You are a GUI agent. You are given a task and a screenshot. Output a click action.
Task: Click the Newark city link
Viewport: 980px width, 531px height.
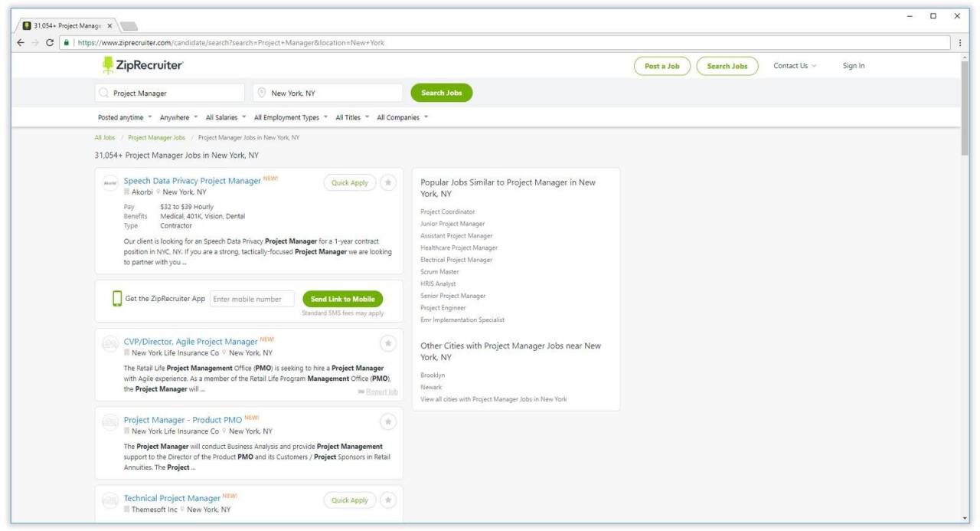[432, 388]
